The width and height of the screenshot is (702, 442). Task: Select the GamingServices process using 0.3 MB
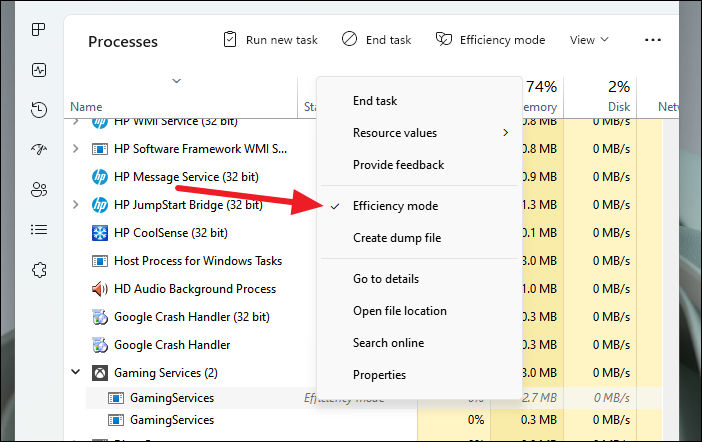tap(172, 420)
